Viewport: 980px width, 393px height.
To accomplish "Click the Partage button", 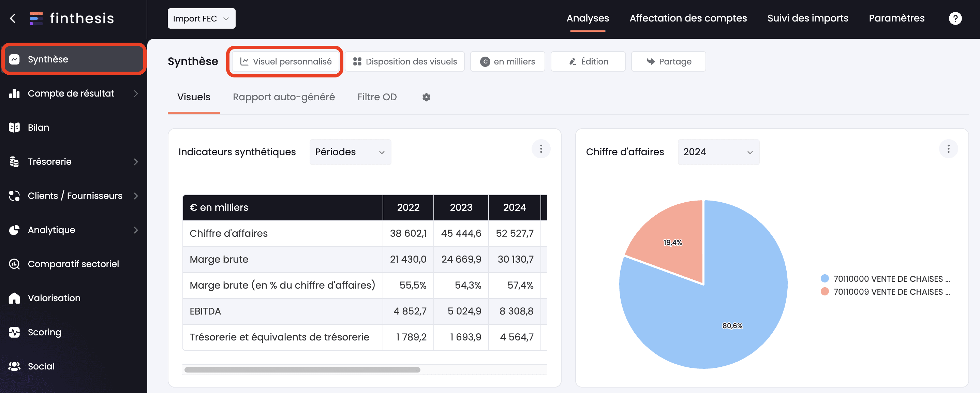I will click(668, 62).
